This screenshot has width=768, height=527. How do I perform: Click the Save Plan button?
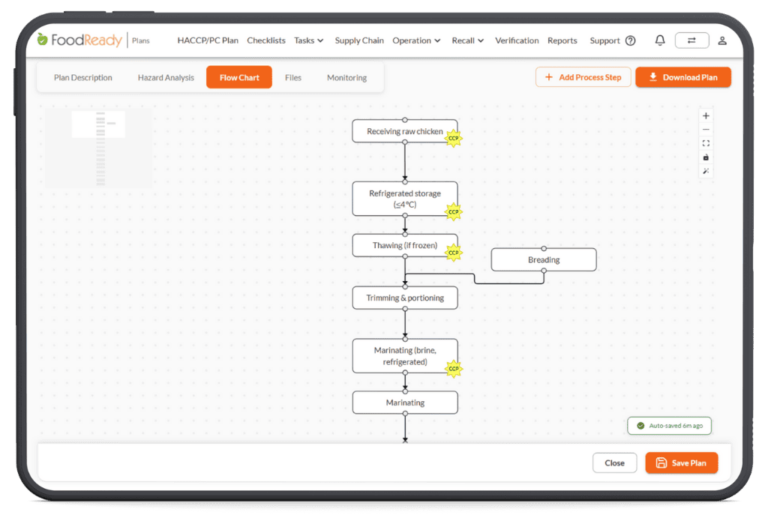point(681,463)
